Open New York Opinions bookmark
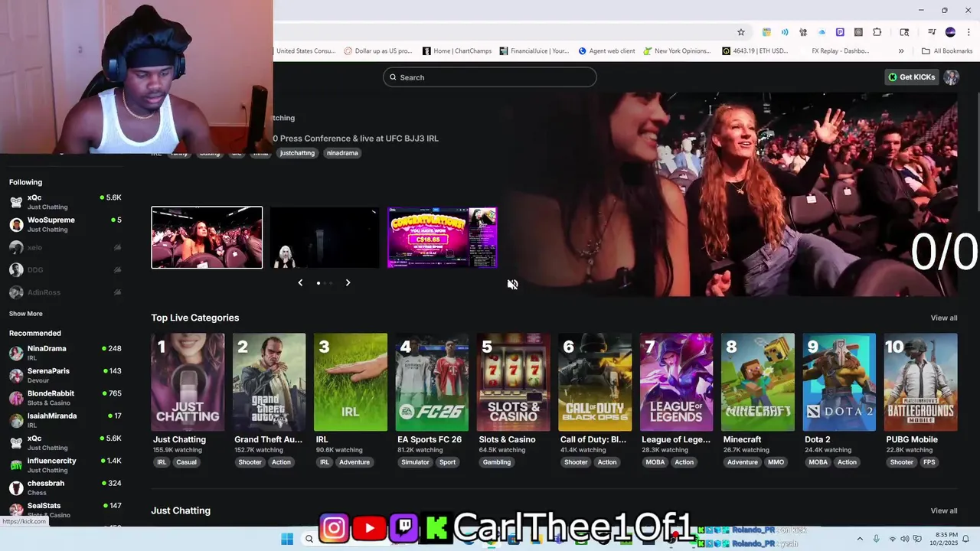 [677, 51]
